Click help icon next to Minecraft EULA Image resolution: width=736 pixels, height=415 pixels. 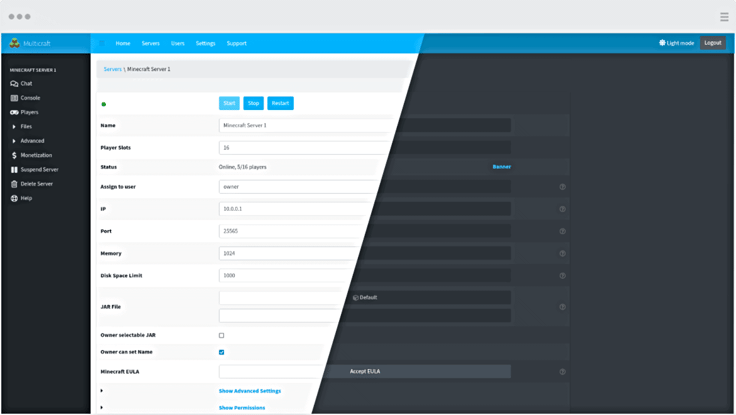[562, 372]
